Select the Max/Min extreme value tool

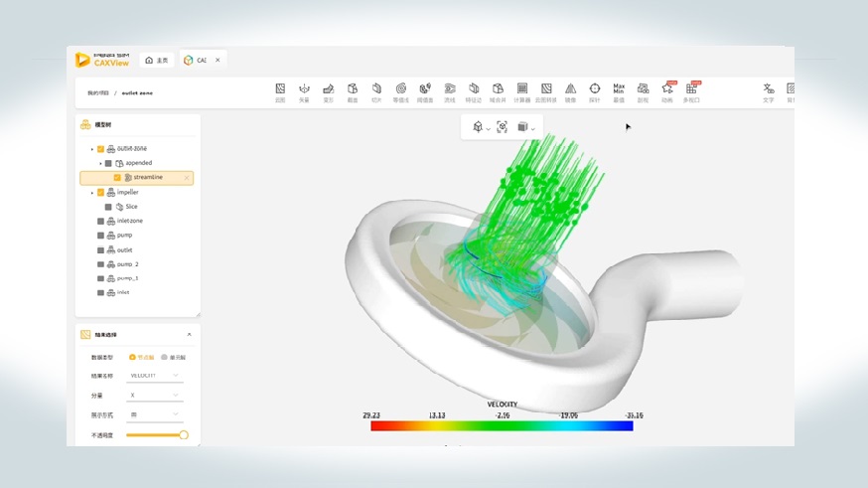619,92
